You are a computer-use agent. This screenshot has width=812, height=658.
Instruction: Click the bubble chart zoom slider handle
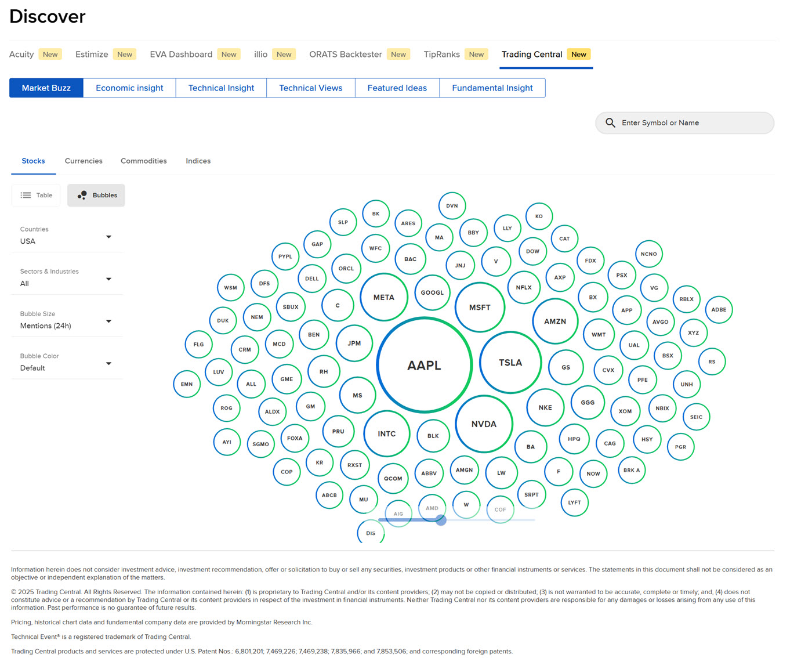441,520
